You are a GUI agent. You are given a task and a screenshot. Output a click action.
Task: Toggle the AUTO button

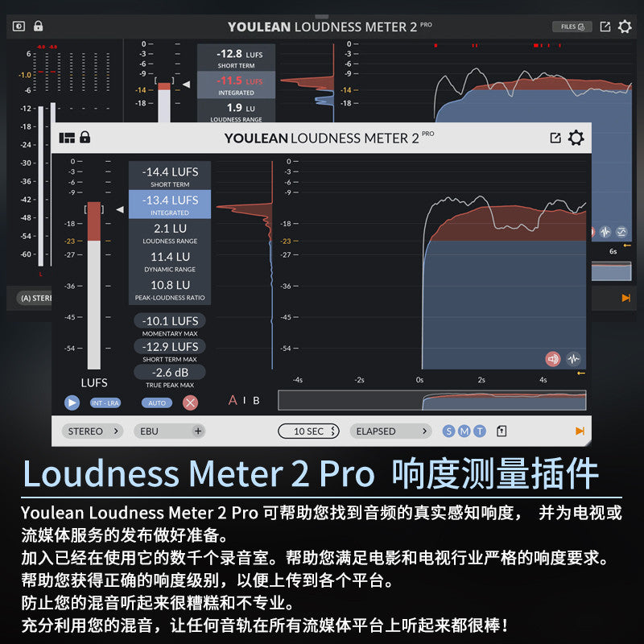tap(157, 403)
